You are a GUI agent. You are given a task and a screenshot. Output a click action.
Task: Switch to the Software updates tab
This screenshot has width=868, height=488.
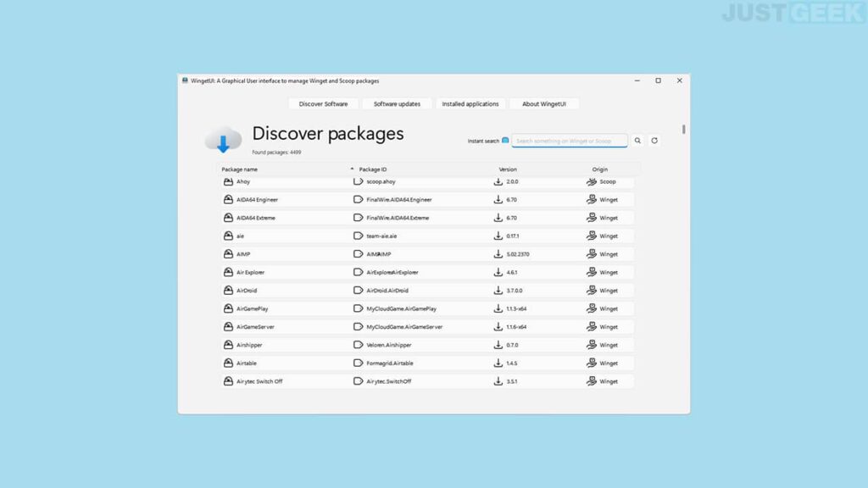click(x=397, y=104)
